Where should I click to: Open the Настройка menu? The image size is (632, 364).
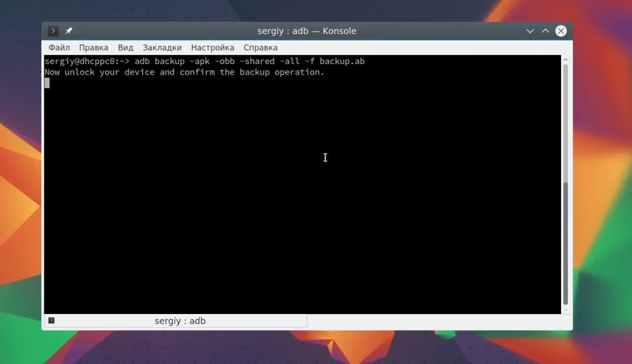tap(212, 48)
